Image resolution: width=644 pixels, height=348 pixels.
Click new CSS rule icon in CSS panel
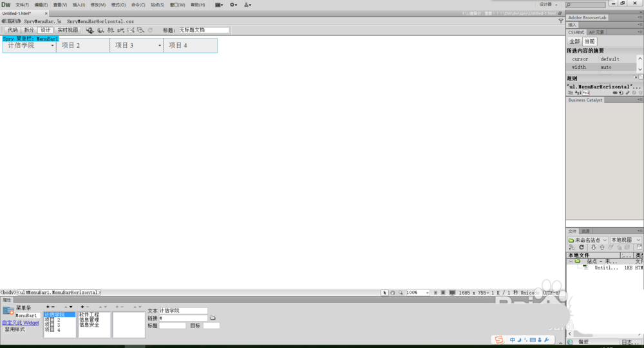(x=621, y=93)
